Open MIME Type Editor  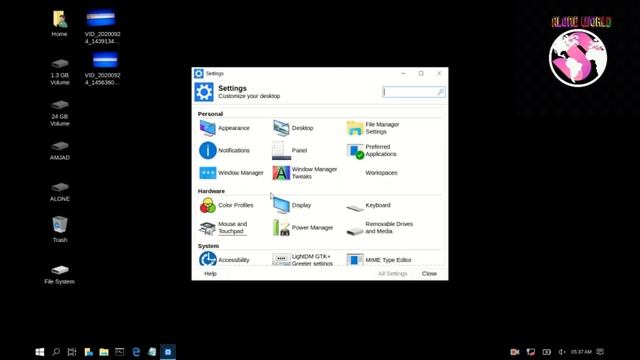[379, 260]
